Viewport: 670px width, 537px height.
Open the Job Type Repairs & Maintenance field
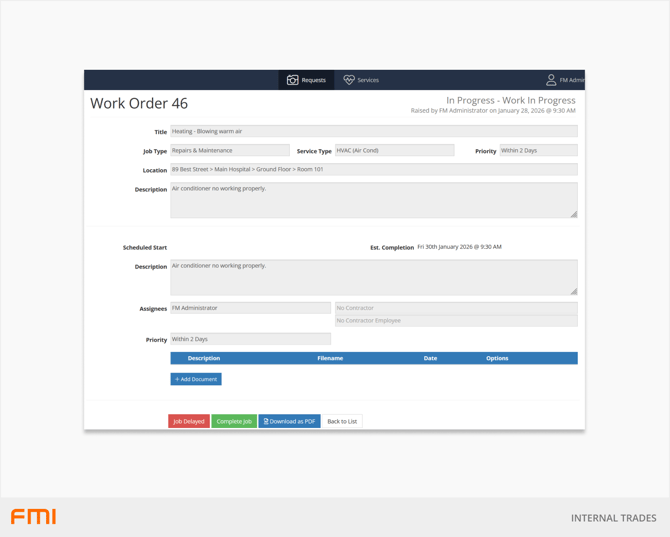coord(230,150)
